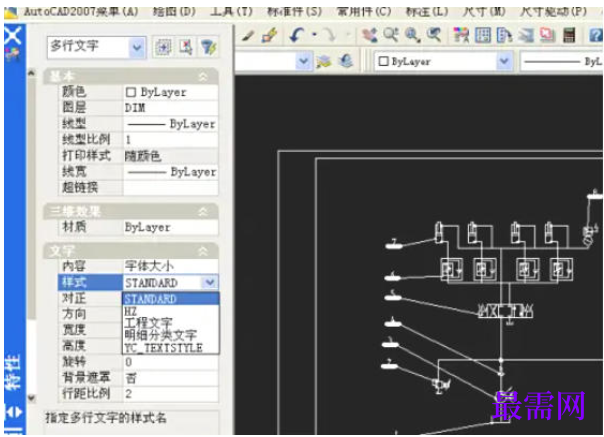Click the Properties palette scroll up arrow
The image size is (604, 437).
point(32,72)
